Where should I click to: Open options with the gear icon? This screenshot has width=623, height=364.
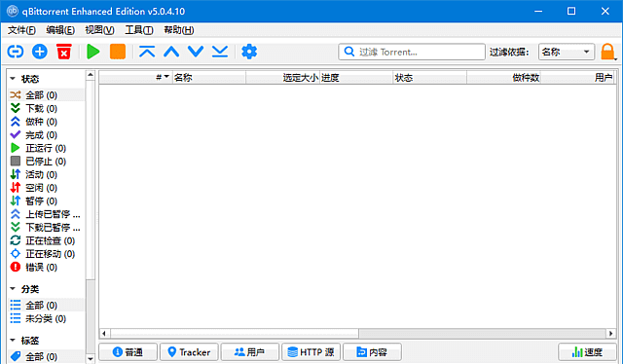point(249,52)
